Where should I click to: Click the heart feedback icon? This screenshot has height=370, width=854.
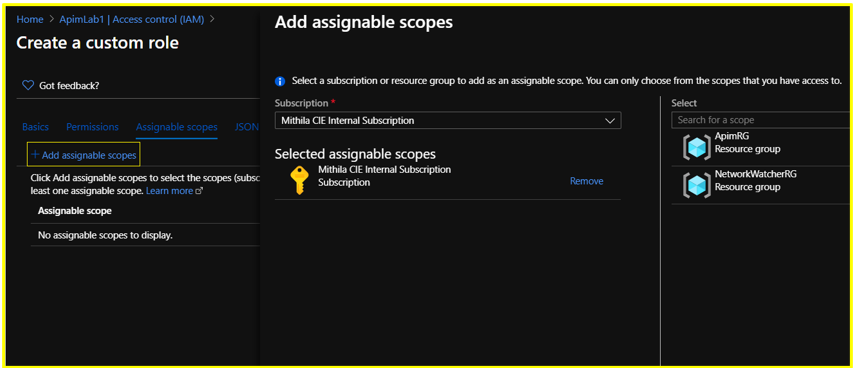click(x=28, y=86)
